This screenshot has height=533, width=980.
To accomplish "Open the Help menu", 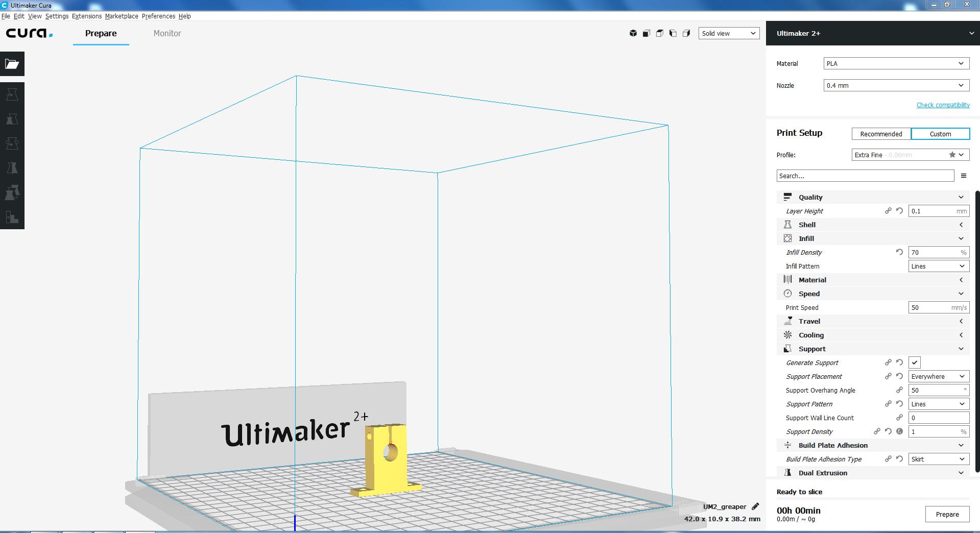I will tap(185, 16).
